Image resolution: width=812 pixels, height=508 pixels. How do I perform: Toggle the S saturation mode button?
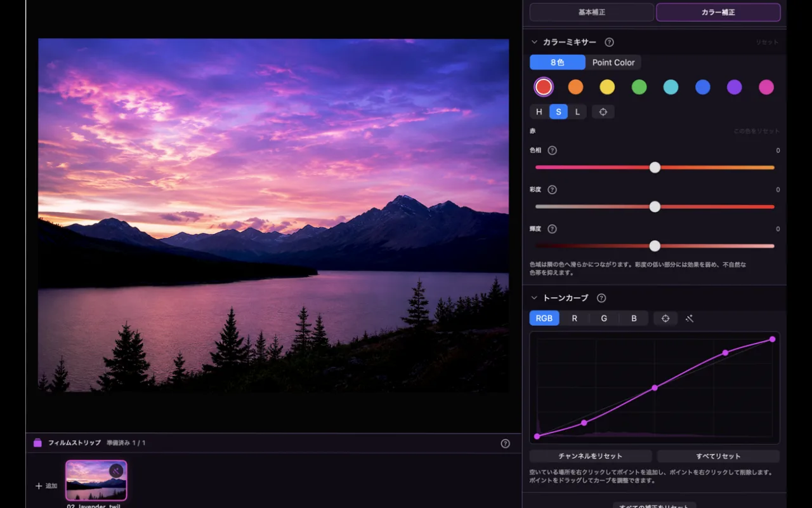point(558,112)
